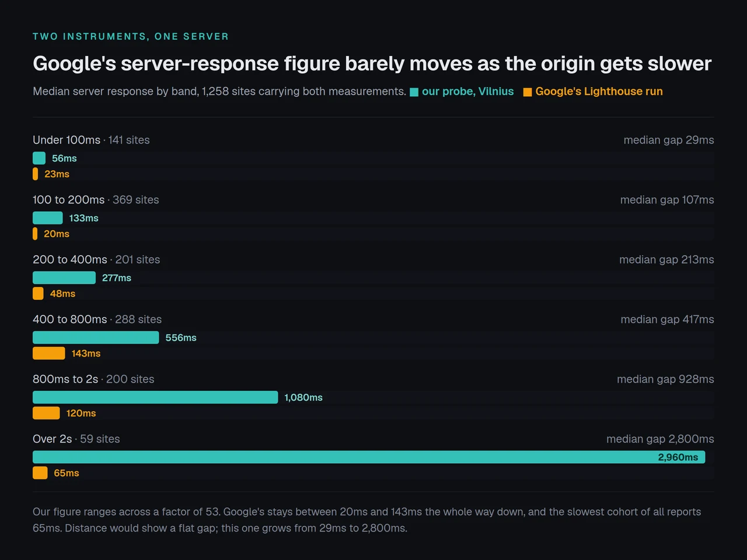The height and width of the screenshot is (560, 747).
Task: Click the chart headline about Google's server-response figure
Action: [372, 64]
